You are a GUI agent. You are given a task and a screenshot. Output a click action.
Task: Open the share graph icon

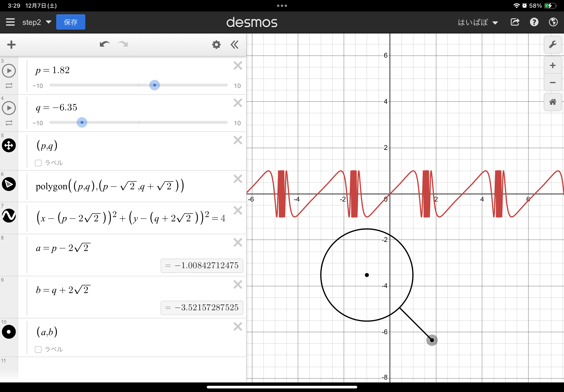click(515, 22)
